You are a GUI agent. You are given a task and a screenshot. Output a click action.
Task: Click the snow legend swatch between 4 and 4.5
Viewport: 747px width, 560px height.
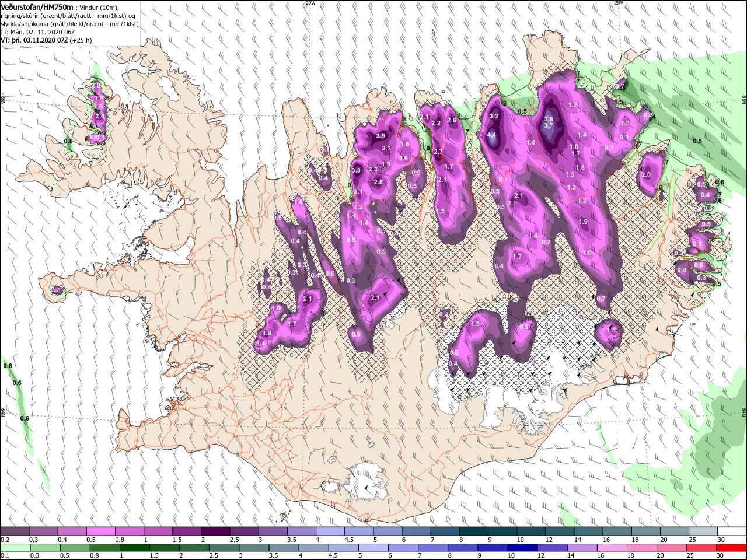[x=330, y=531]
